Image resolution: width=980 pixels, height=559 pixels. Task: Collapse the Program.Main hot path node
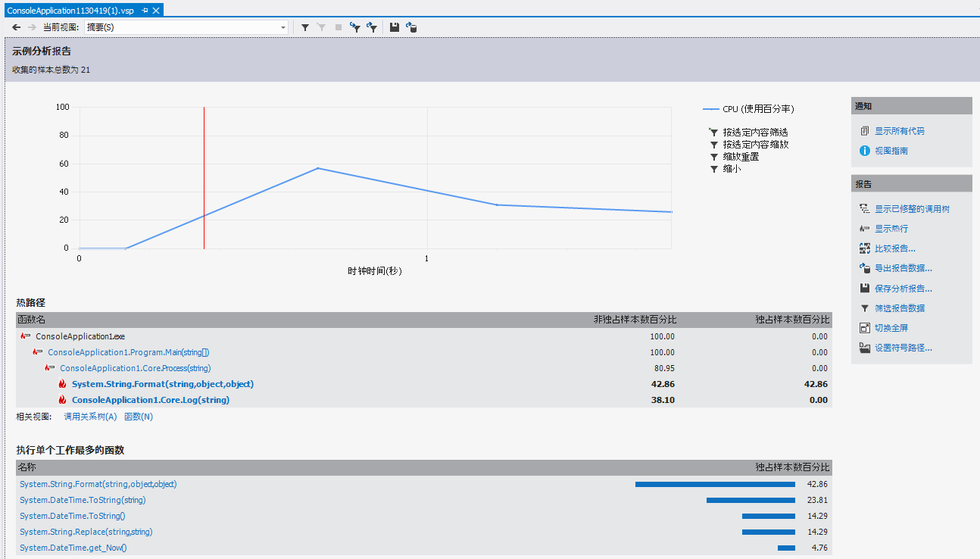click(38, 352)
